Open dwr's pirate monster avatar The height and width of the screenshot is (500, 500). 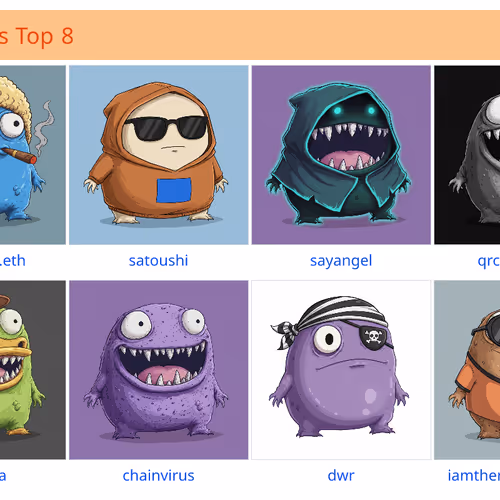click(341, 370)
